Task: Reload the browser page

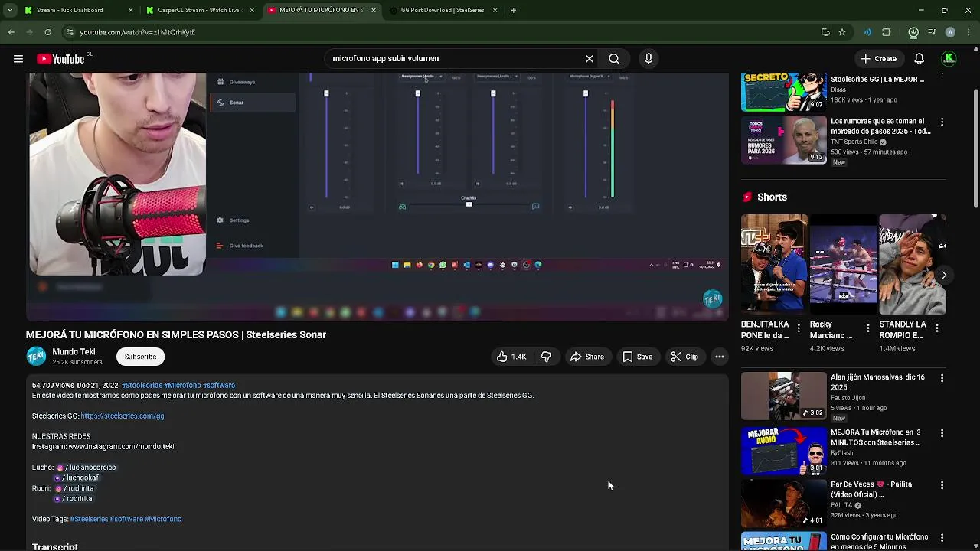Action: (47, 32)
